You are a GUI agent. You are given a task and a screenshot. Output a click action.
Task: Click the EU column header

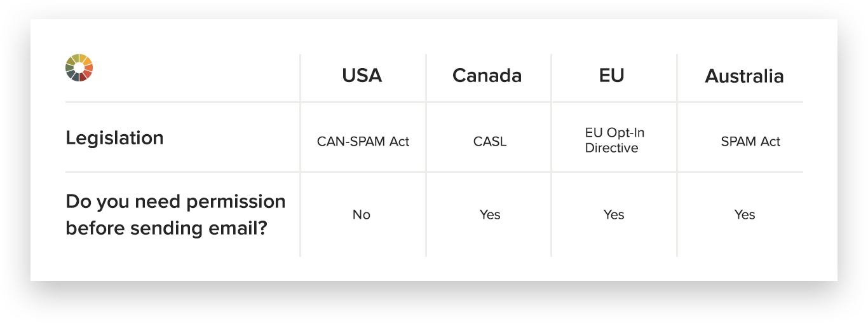612,76
